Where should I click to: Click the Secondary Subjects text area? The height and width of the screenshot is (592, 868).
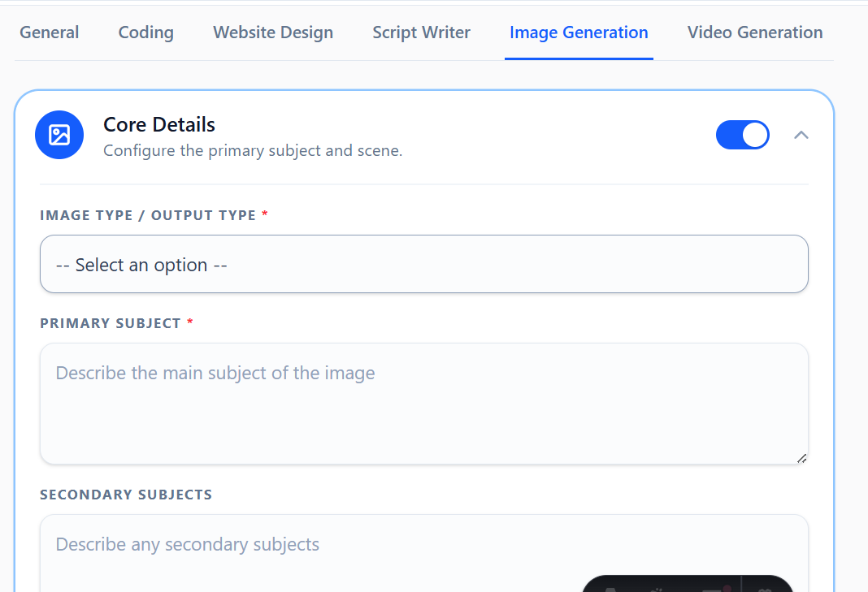coord(424,553)
